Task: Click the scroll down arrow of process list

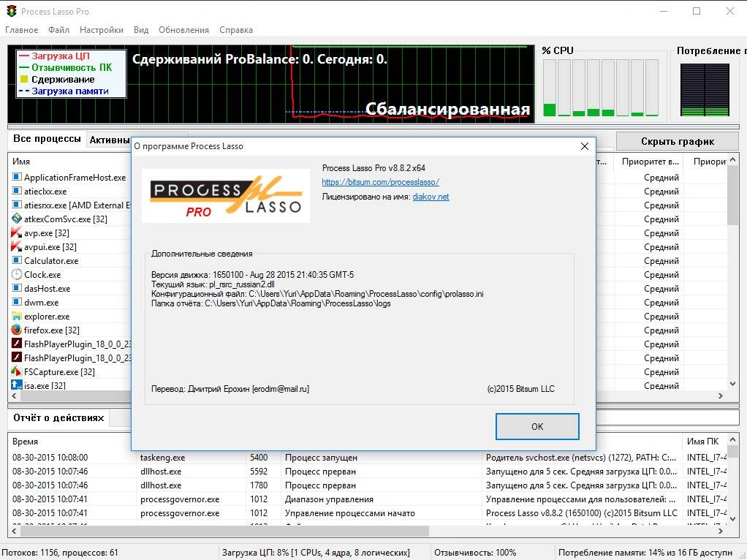Action: point(732,384)
